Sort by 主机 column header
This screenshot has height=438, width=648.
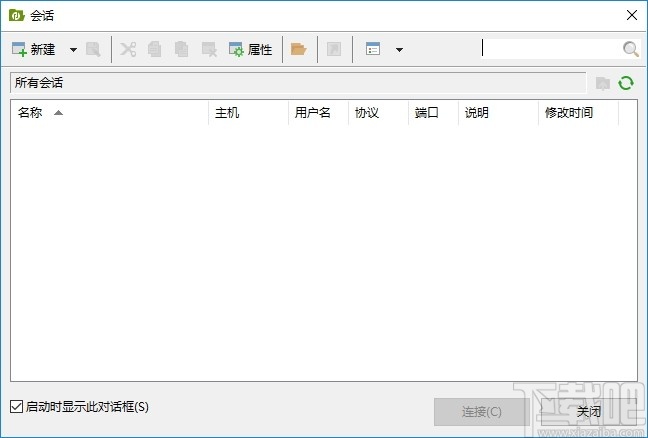(248, 112)
